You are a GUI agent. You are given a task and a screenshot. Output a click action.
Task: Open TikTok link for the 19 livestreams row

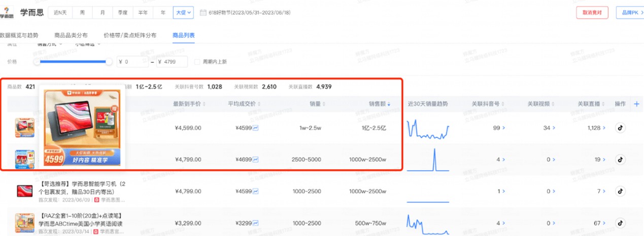[620, 160]
